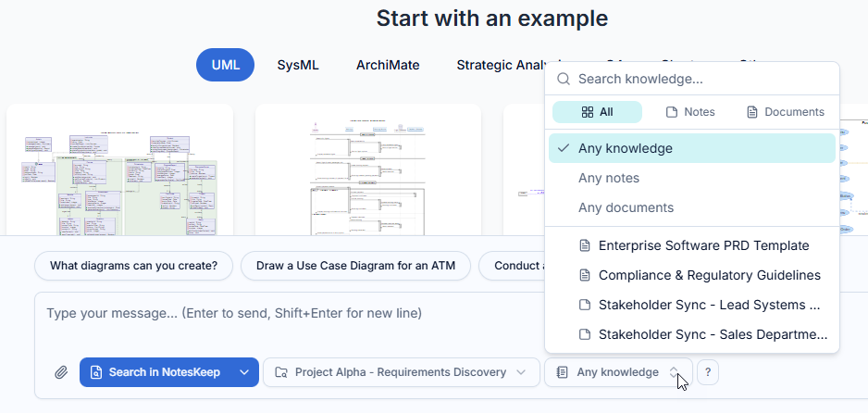This screenshot has height=413, width=868.
Task: Click the search magnifier icon in knowledge search
Action: click(564, 79)
